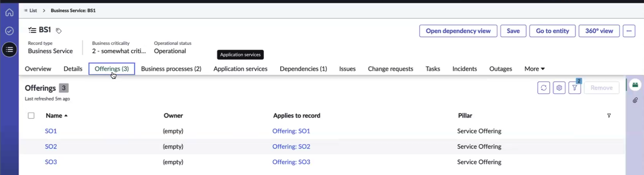The height and width of the screenshot is (175, 644).
Task: Click the tag icon next to BS1
Action: point(59,31)
